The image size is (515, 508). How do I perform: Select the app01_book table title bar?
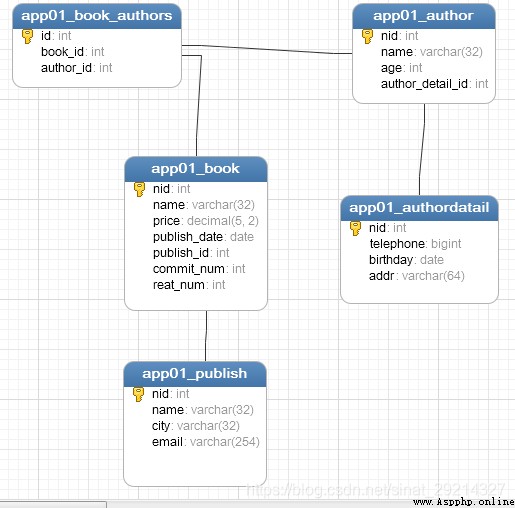pos(196,169)
